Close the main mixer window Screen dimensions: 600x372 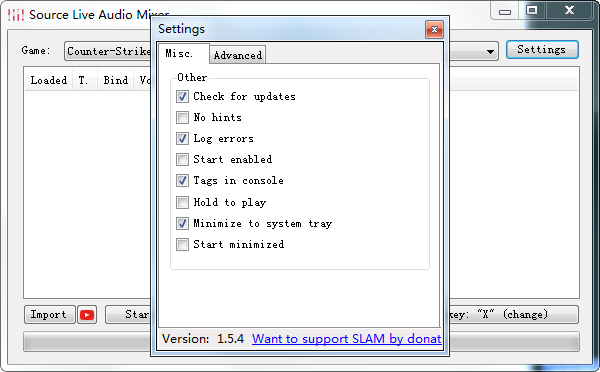tap(569, 10)
